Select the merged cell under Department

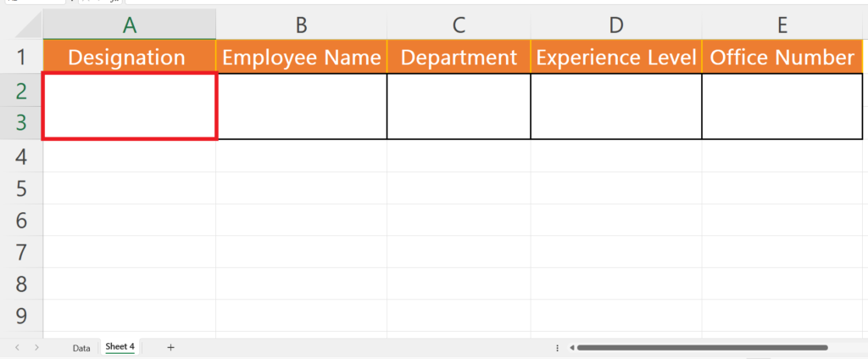click(x=459, y=106)
